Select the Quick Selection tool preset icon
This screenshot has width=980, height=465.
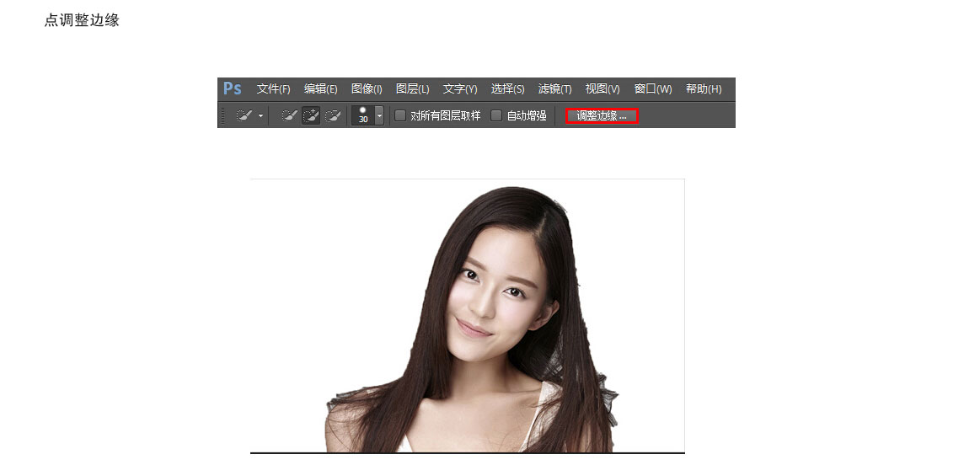244,116
